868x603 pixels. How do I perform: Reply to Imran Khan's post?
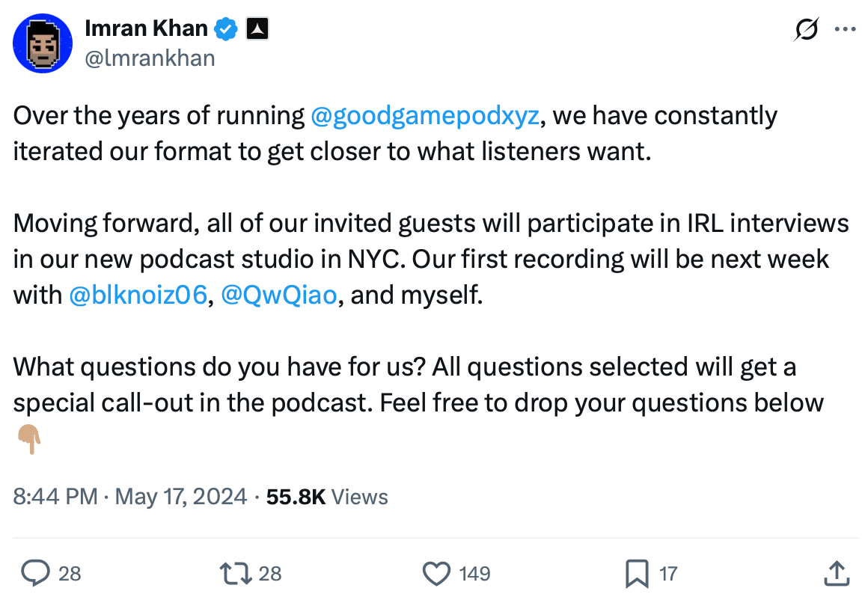pyautogui.click(x=35, y=574)
